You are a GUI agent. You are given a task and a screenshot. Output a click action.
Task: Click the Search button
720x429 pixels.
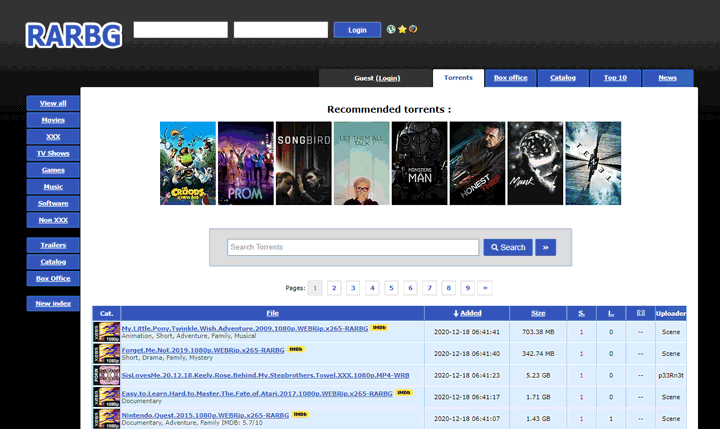508,247
